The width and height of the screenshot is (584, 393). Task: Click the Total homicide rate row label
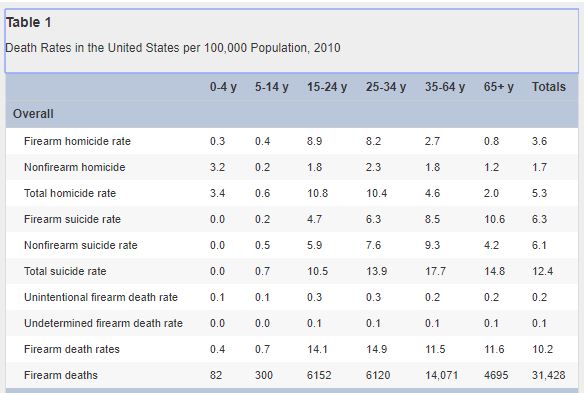[70, 193]
